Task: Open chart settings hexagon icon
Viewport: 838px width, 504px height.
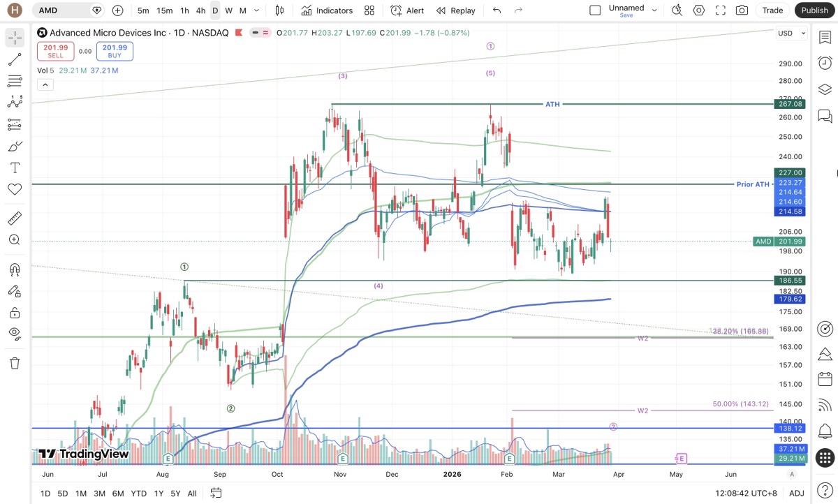Action: tap(699, 10)
